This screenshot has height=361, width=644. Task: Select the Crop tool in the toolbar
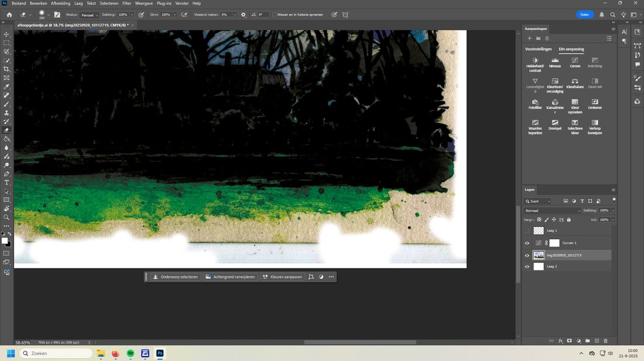[x=6, y=69]
